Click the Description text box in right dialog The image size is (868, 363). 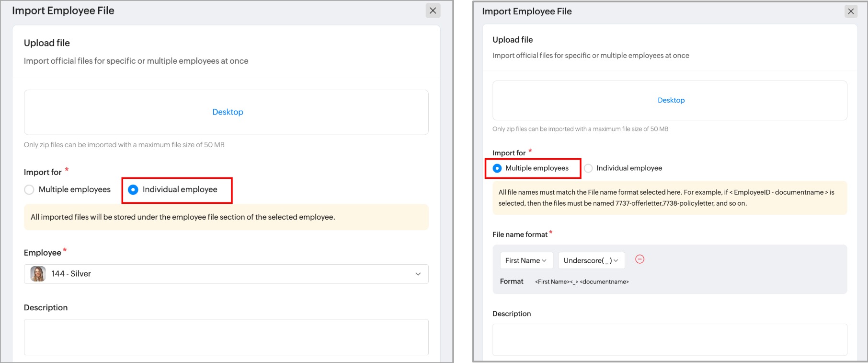pyautogui.click(x=669, y=340)
